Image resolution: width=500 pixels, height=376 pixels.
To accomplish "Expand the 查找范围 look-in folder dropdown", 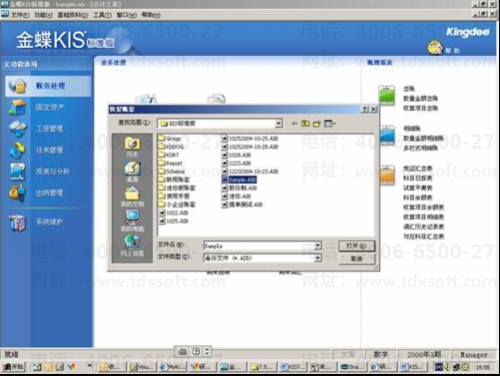I will coord(278,124).
